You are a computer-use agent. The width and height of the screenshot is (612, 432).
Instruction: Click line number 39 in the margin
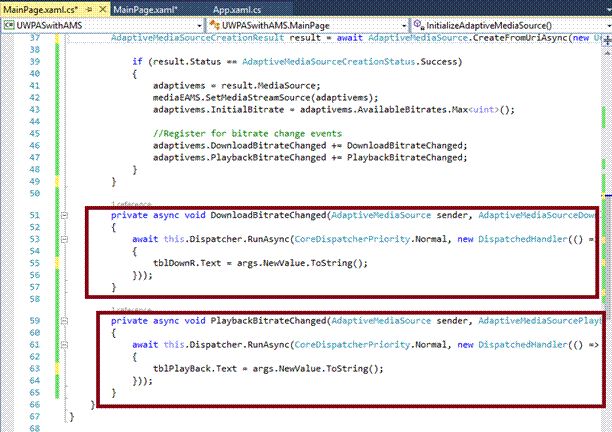point(34,62)
